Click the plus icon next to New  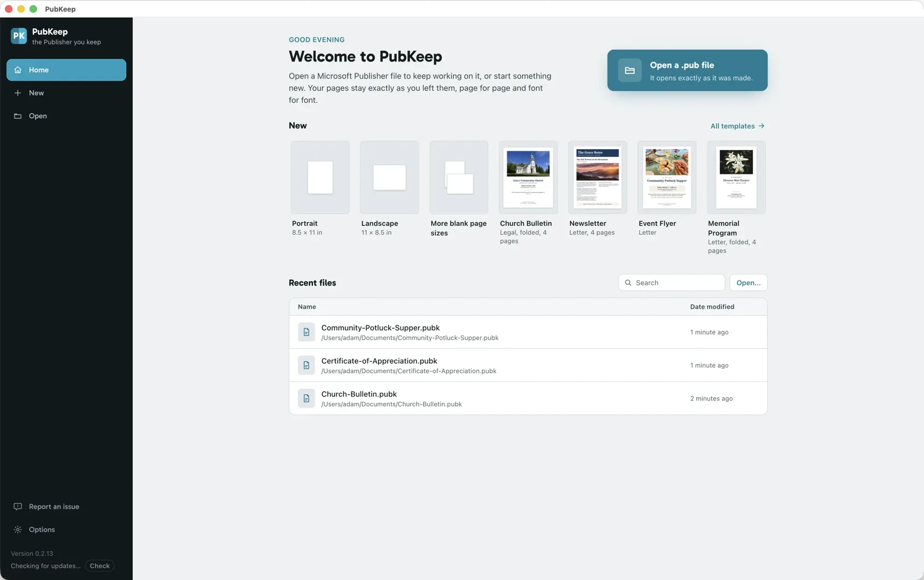coord(18,93)
